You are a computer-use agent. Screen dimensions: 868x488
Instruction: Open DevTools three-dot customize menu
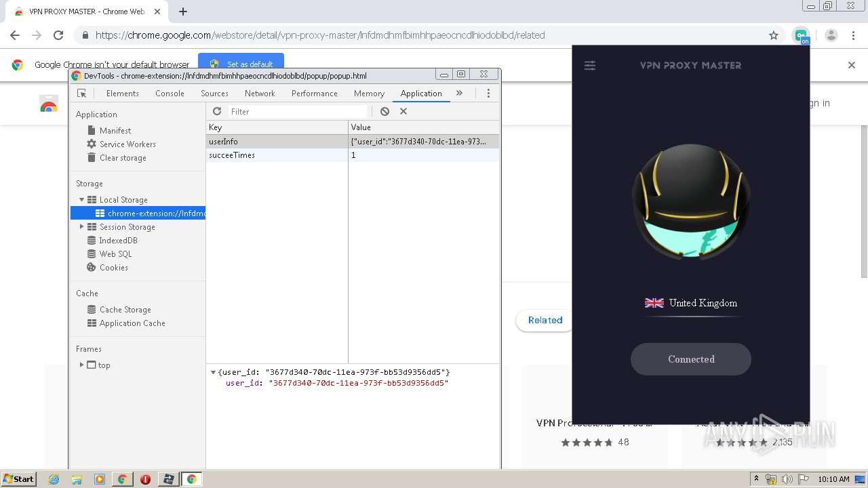[x=488, y=94]
